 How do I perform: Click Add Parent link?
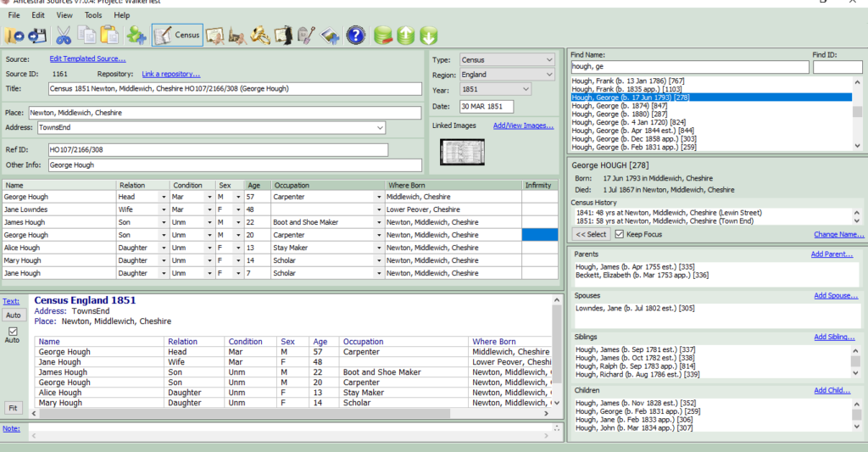[x=832, y=254]
